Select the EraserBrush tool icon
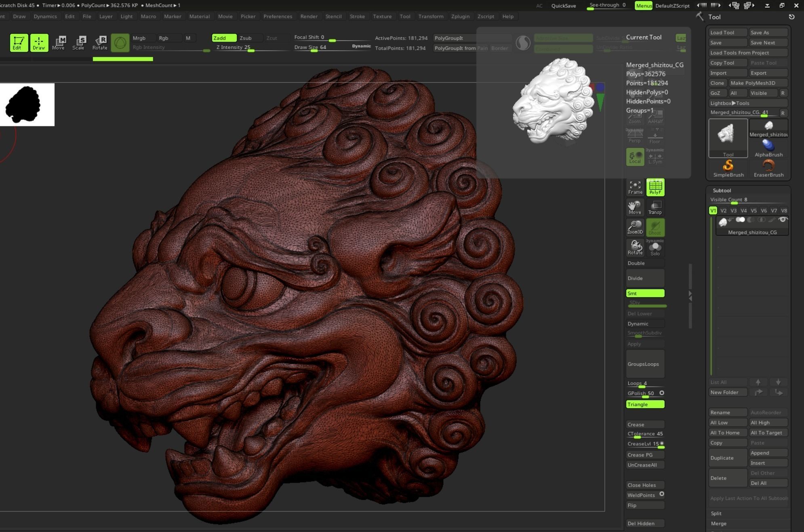The image size is (804, 532). click(x=768, y=168)
